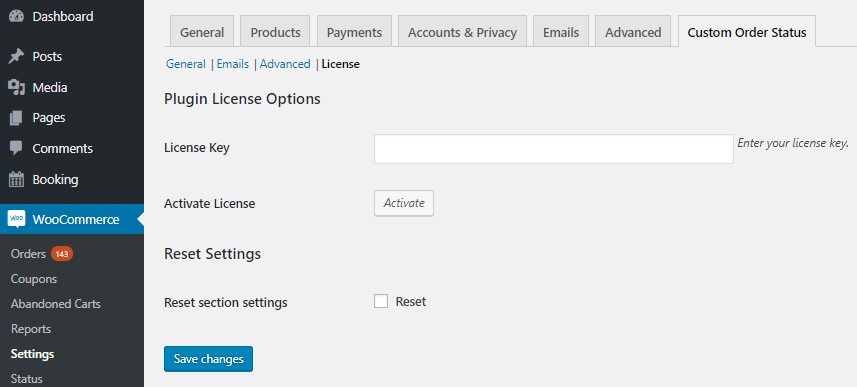Click the Orders 143 count badge
Image resolution: width=857 pixels, height=387 pixels.
pyautogui.click(x=62, y=254)
